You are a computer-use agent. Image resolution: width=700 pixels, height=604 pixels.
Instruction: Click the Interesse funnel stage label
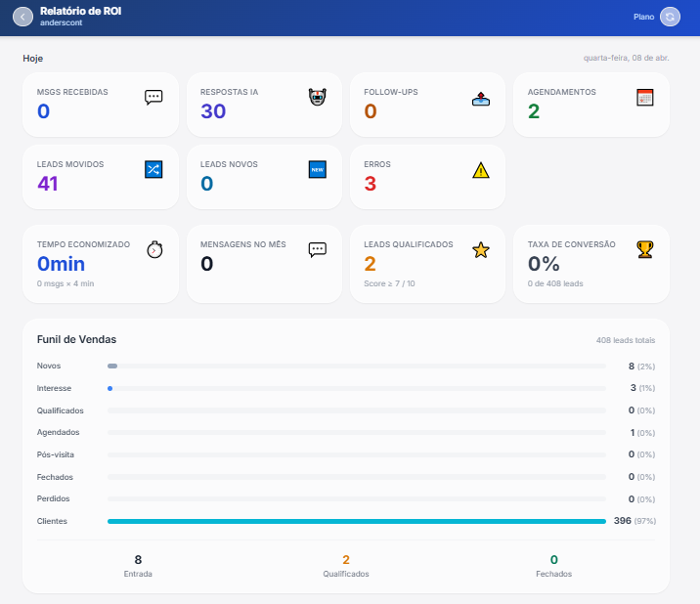tap(54, 388)
